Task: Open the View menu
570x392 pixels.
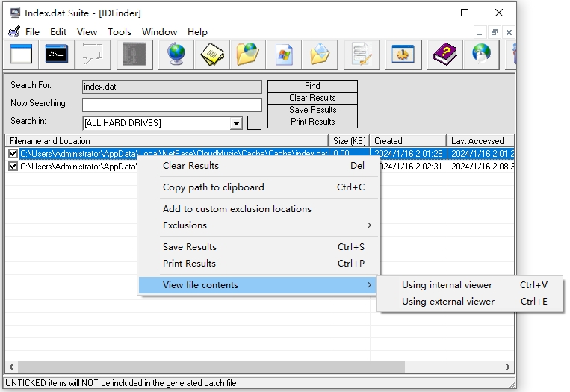Action: (87, 32)
